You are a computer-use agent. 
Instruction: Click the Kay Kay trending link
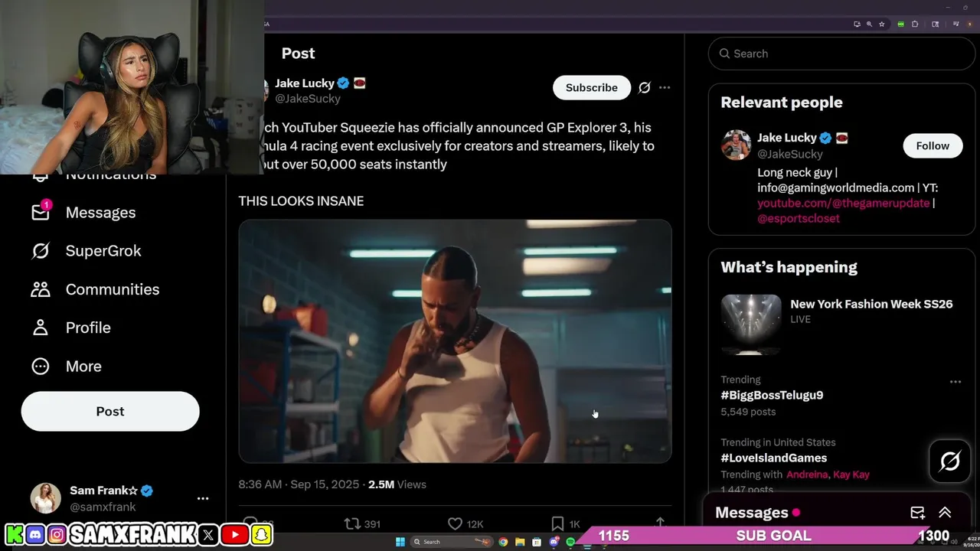coord(851,474)
